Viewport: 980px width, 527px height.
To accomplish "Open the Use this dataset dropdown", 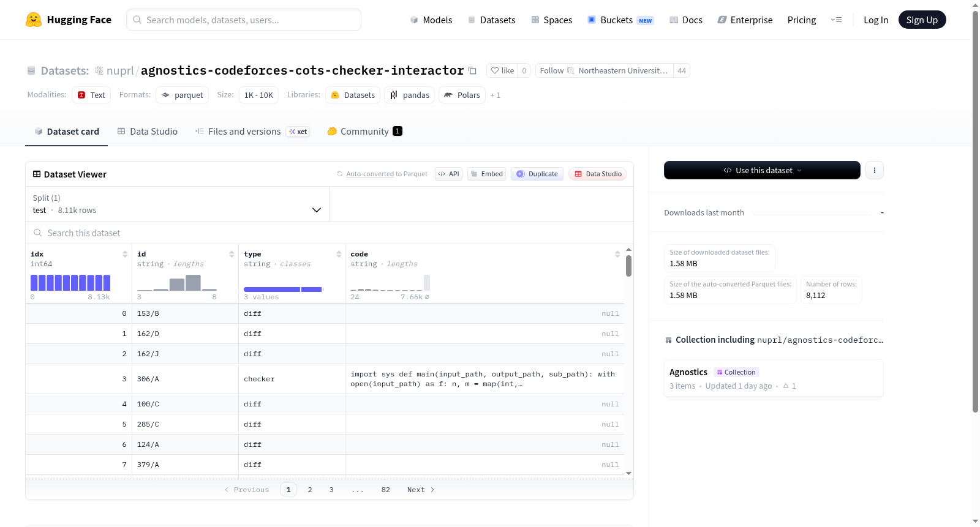I will (762, 170).
